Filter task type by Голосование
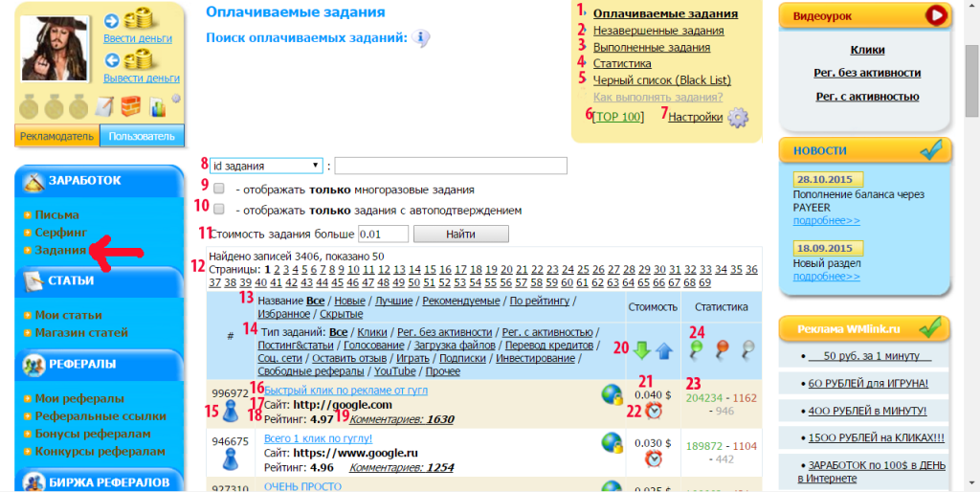The width and height of the screenshot is (980, 492). coord(374,346)
